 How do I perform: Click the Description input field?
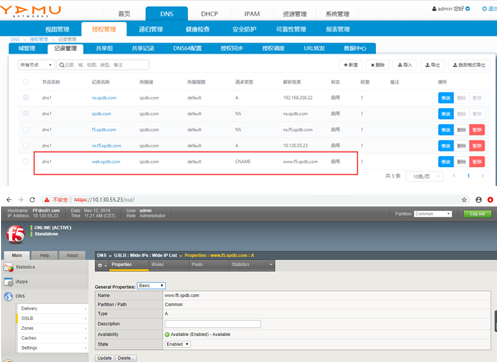(213, 324)
